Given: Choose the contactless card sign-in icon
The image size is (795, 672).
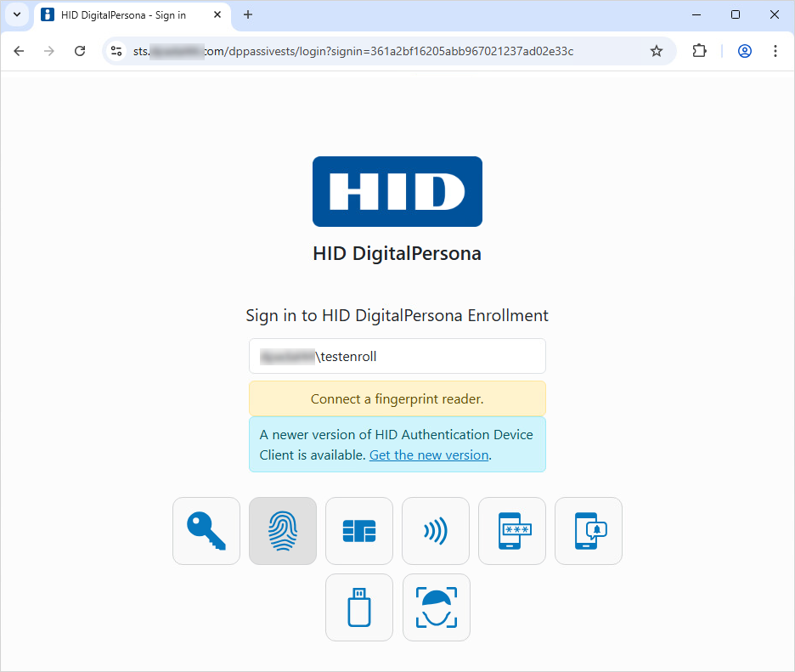Looking at the screenshot, I should pyautogui.click(x=436, y=531).
